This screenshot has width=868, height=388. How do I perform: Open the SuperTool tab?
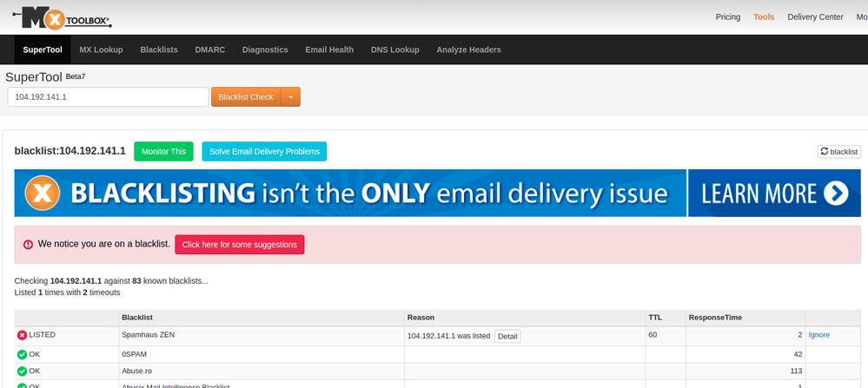[43, 49]
